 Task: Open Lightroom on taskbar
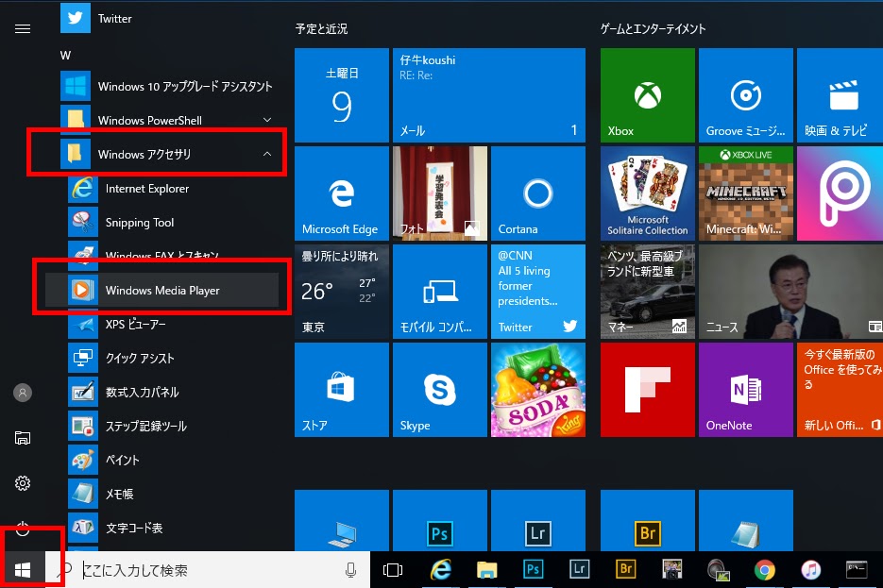580,570
